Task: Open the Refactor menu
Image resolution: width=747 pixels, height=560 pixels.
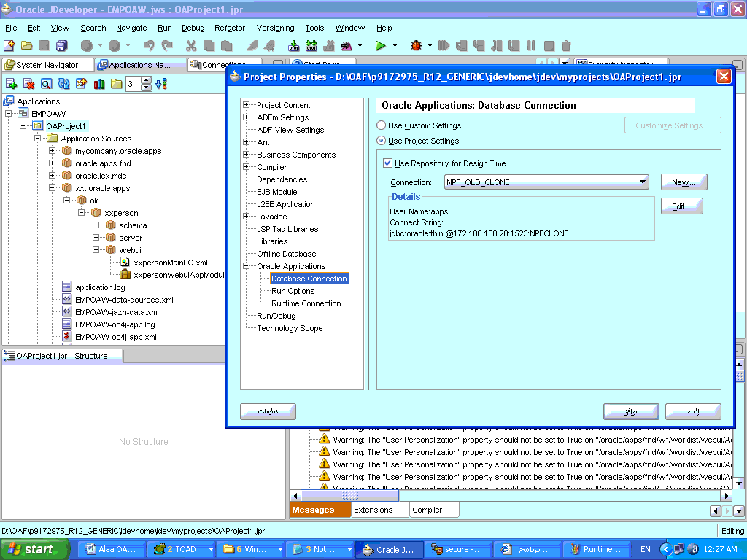Action: [x=230, y=28]
